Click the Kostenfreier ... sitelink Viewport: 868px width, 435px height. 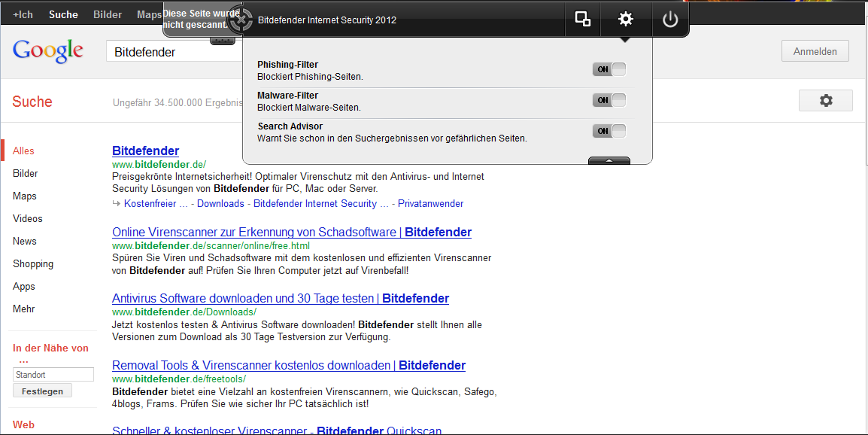[x=156, y=203]
